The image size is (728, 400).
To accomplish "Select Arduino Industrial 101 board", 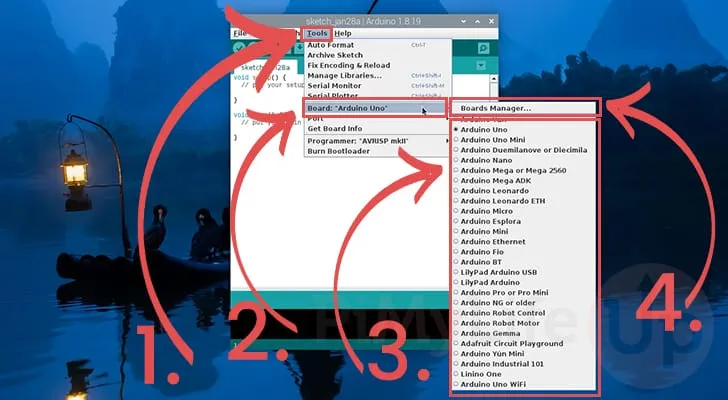I will (524, 364).
